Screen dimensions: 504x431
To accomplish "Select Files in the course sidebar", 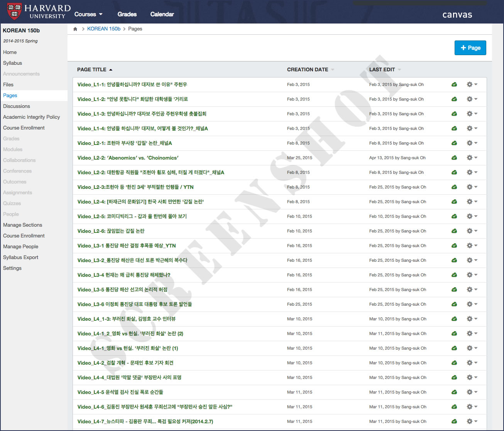I will click(8, 85).
